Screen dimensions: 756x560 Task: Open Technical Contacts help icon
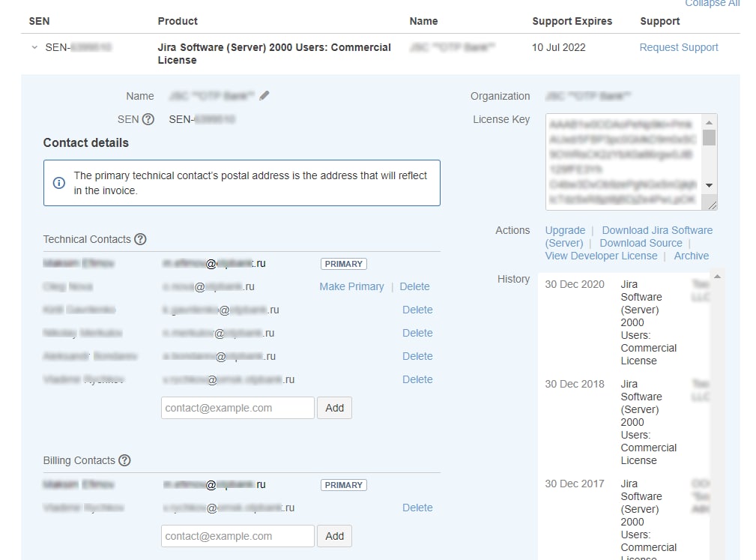point(140,239)
